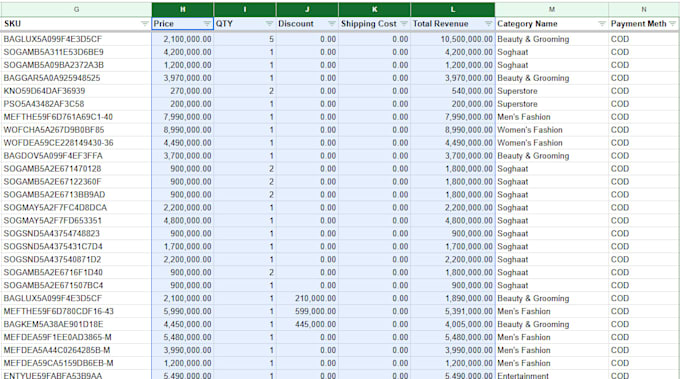The height and width of the screenshot is (379, 680).
Task: Select column L header
Action: click(453, 9)
